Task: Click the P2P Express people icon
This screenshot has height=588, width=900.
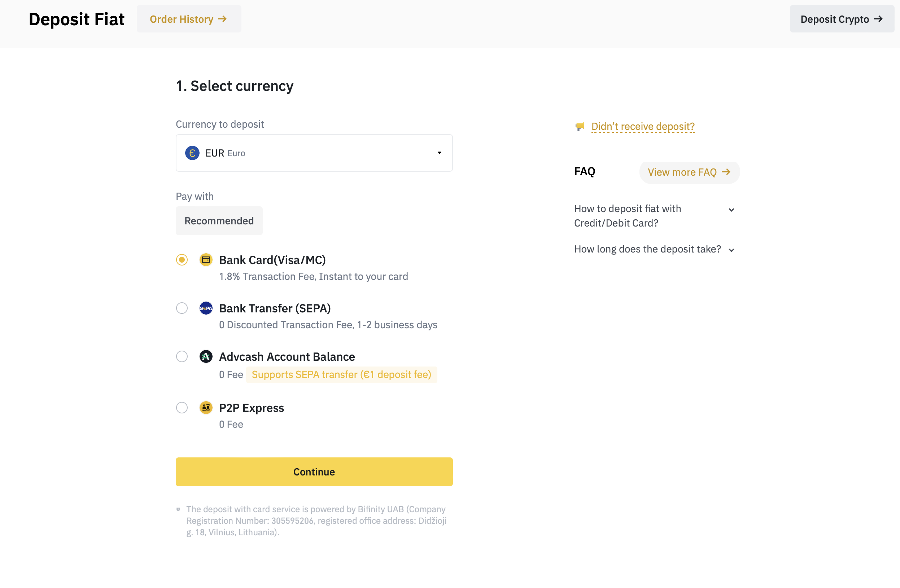Action: pyautogui.click(x=206, y=408)
